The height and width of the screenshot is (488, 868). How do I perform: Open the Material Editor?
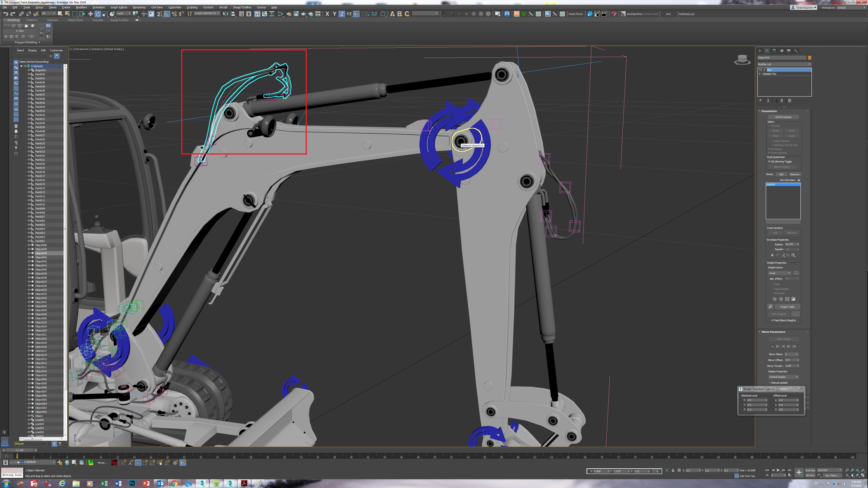[281, 14]
